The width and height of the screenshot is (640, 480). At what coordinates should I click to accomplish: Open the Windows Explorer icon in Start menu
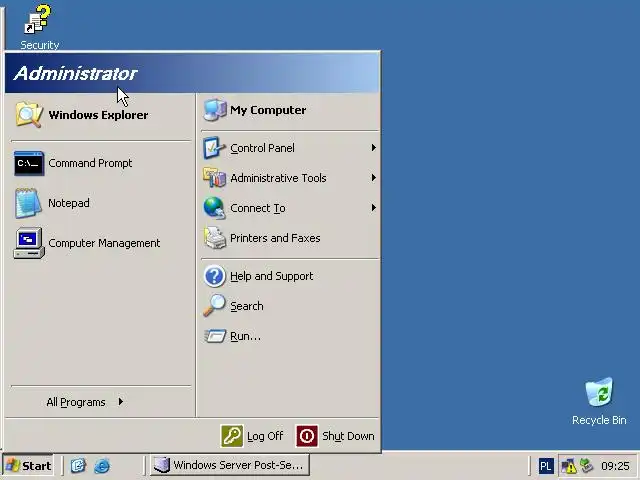click(x=29, y=115)
